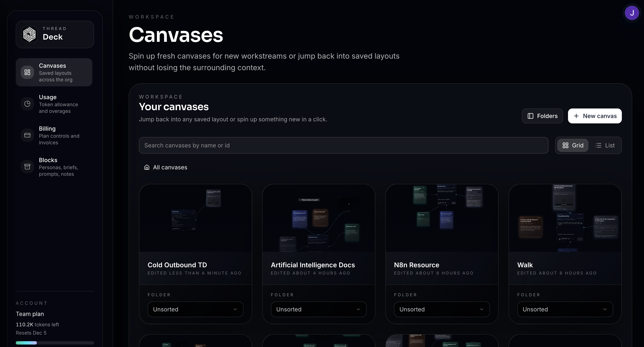
Task: Click the Walk canvas title
Action: (525, 265)
